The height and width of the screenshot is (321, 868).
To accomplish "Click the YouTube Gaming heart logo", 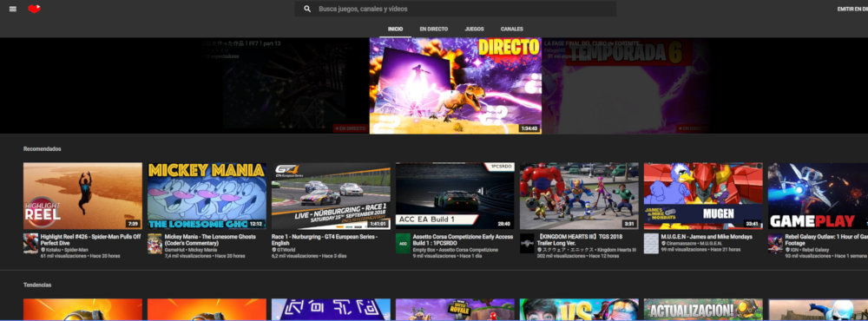I will [x=35, y=9].
